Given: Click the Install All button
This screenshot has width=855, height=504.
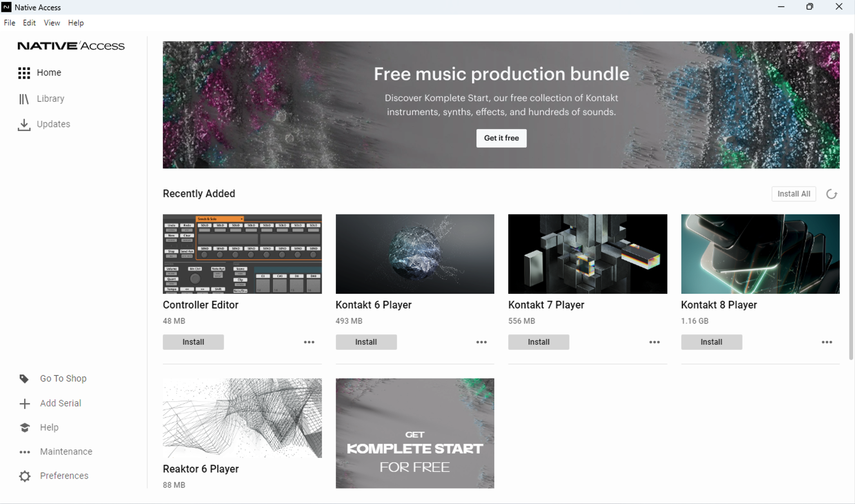Looking at the screenshot, I should [x=794, y=194].
